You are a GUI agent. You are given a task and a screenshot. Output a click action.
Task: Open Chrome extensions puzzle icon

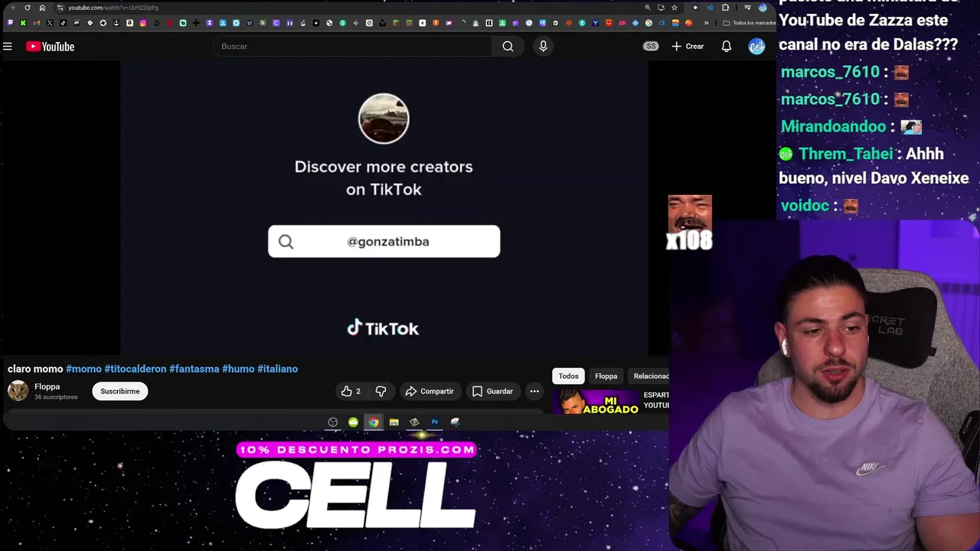pyautogui.click(x=725, y=8)
